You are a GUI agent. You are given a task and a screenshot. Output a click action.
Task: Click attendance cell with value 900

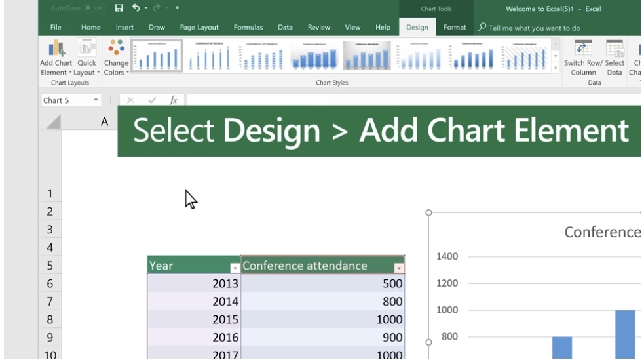pos(323,337)
